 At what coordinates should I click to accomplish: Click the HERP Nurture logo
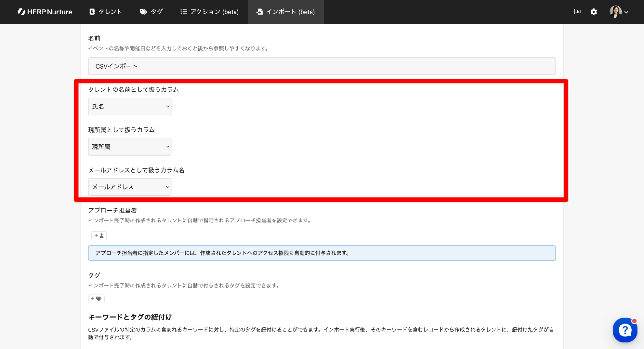[x=45, y=12]
